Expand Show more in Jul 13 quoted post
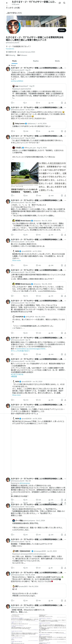The height and width of the screenshot is (644, 72). tap(16, 260)
